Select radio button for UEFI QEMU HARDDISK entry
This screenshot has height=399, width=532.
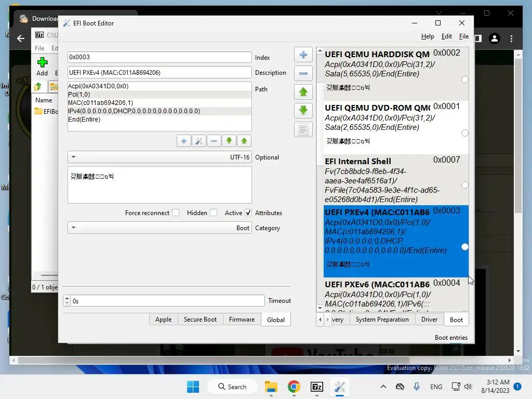tap(465, 79)
